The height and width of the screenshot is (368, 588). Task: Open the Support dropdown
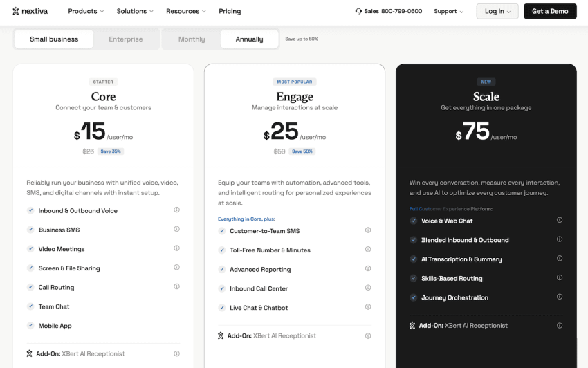pyautogui.click(x=448, y=11)
